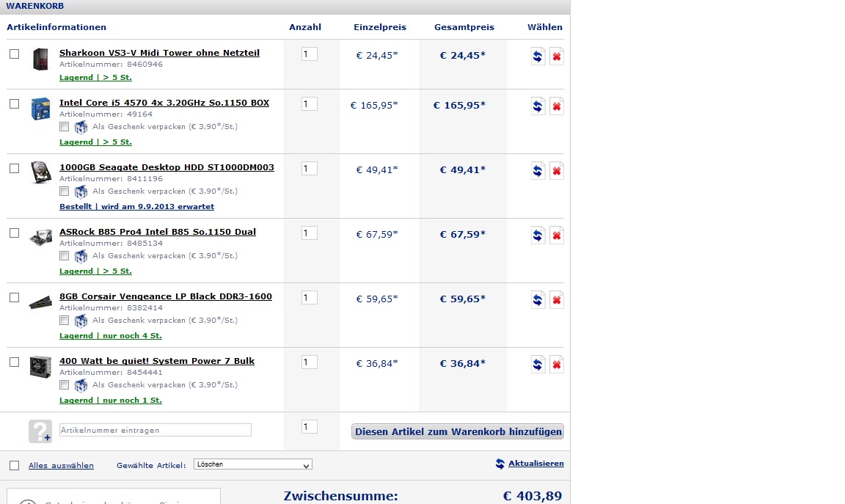Click quantity field for ASRock B85 Pro4
This screenshot has width=845, height=504.
[310, 233]
